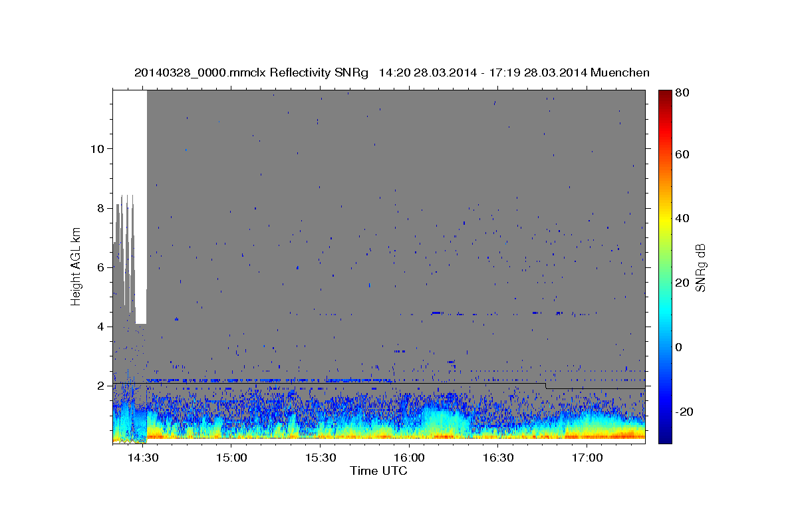Click the colorbar value label 20

click(683, 283)
